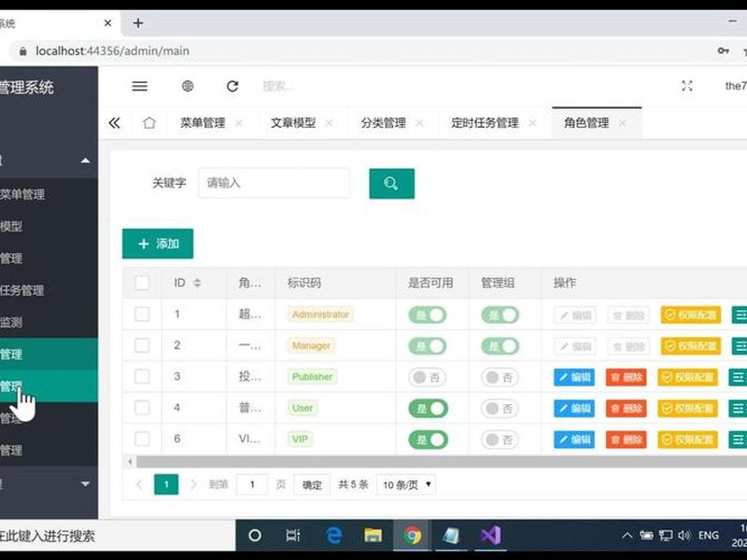The height and width of the screenshot is (560, 747).
Task: Click the page number jump field
Action: tap(252, 484)
